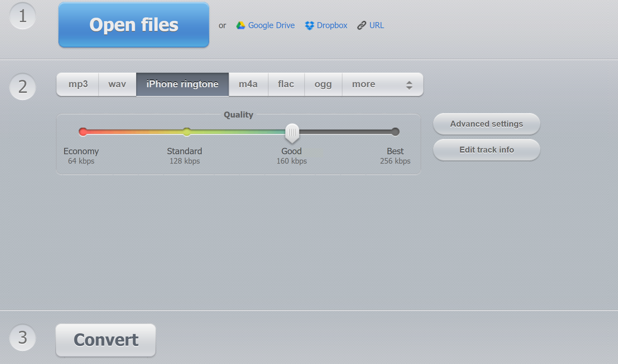Click the Google Drive icon
618x364 pixels.
point(241,25)
